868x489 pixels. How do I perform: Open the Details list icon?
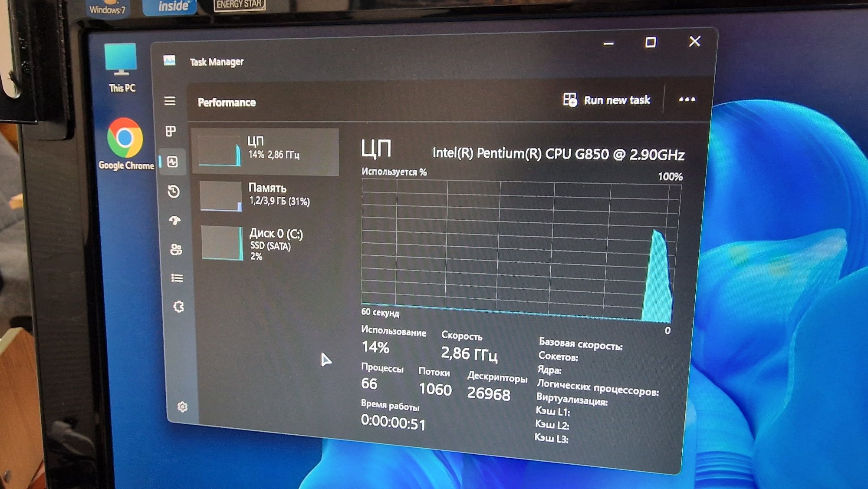(177, 278)
